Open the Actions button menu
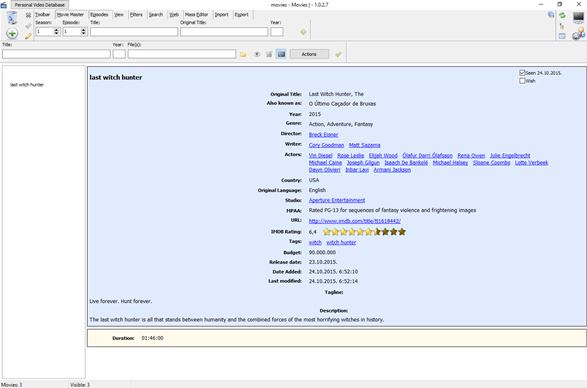 pos(309,54)
